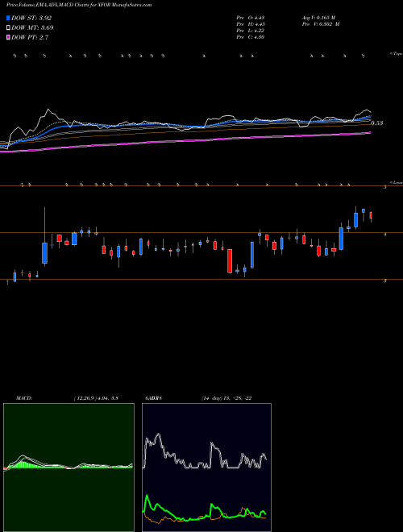This screenshot has width=403, height=532.
Task: Click the '(12,26,9) 4.04, 3.8' MACD values
Action: click(x=96, y=398)
